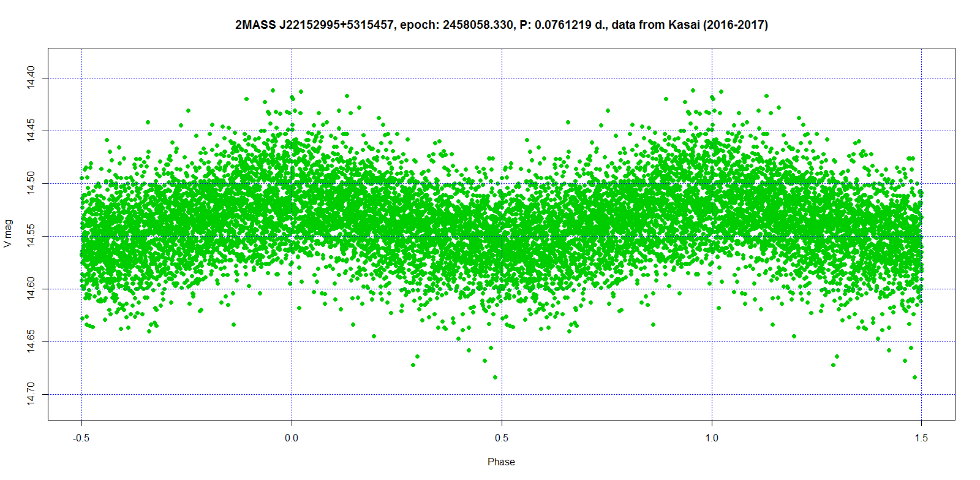Click the 'V mag' y-axis label
The image size is (980, 480).
[7, 234]
